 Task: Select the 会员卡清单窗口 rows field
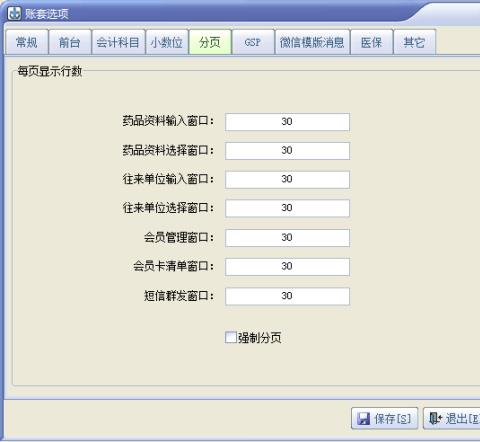point(287,266)
